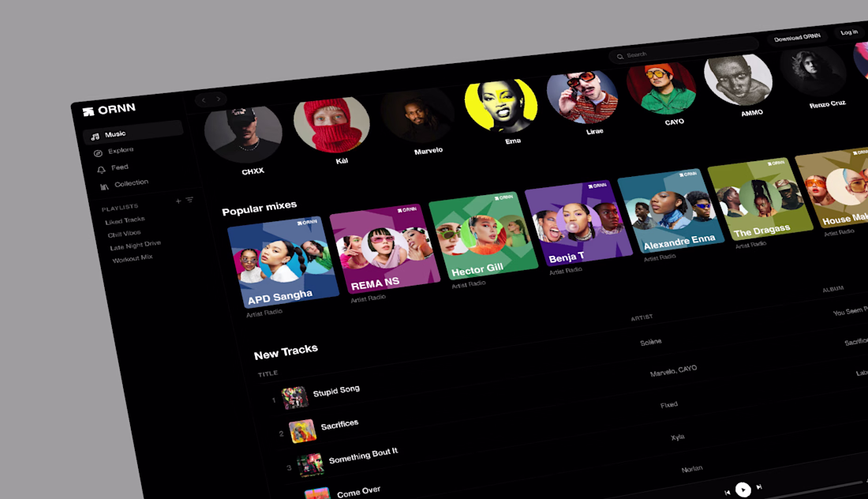The image size is (868, 499).
Task: Open the Late Night Drive playlist
Action: [136, 245]
